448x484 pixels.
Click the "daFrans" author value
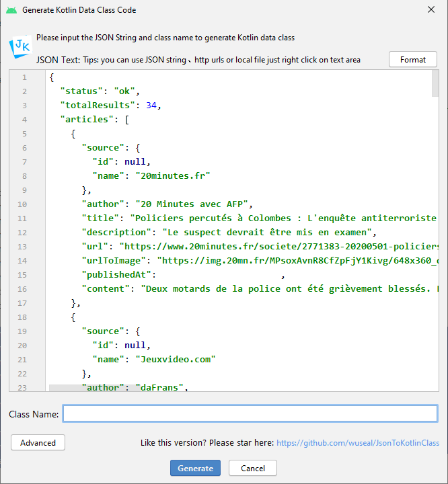(160, 387)
